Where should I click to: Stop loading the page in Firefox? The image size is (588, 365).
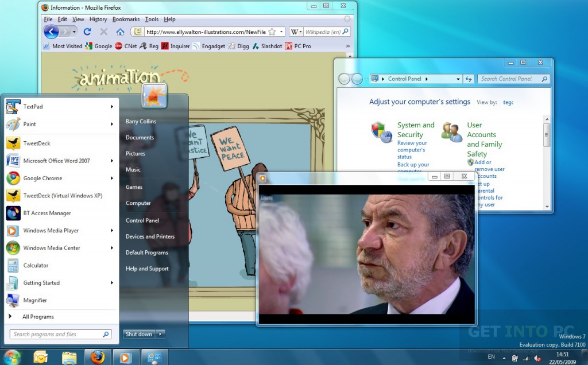coord(104,32)
